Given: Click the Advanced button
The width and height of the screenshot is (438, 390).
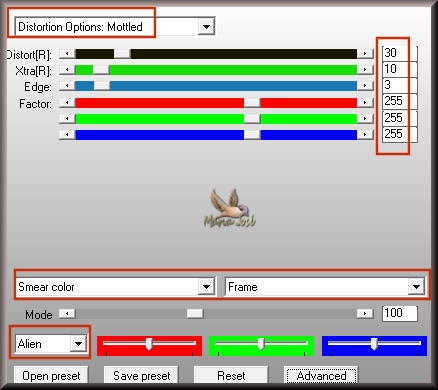Looking at the screenshot, I should (x=321, y=376).
